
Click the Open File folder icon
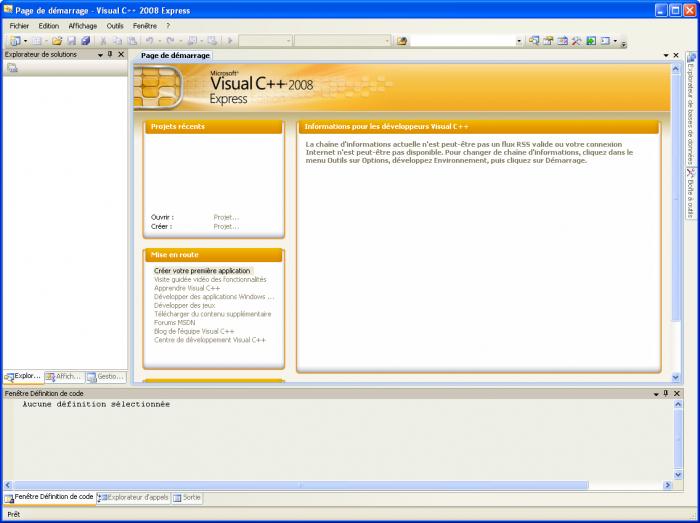tap(57, 41)
